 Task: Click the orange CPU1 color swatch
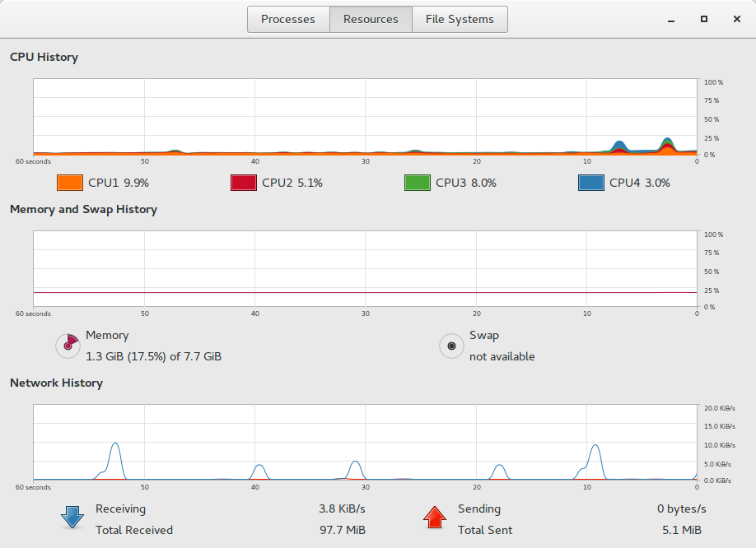pos(70,183)
